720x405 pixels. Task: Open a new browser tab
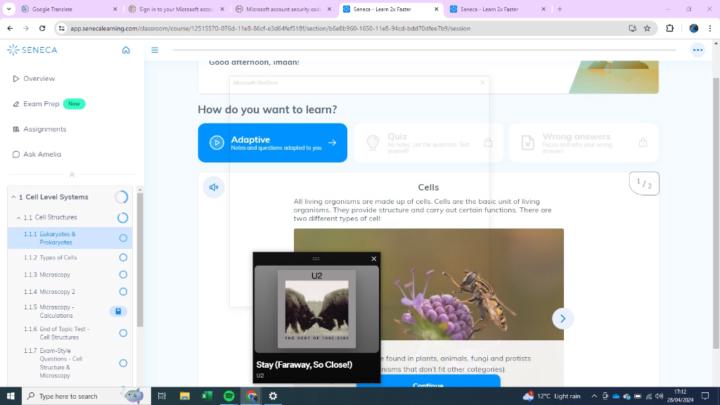(x=560, y=9)
